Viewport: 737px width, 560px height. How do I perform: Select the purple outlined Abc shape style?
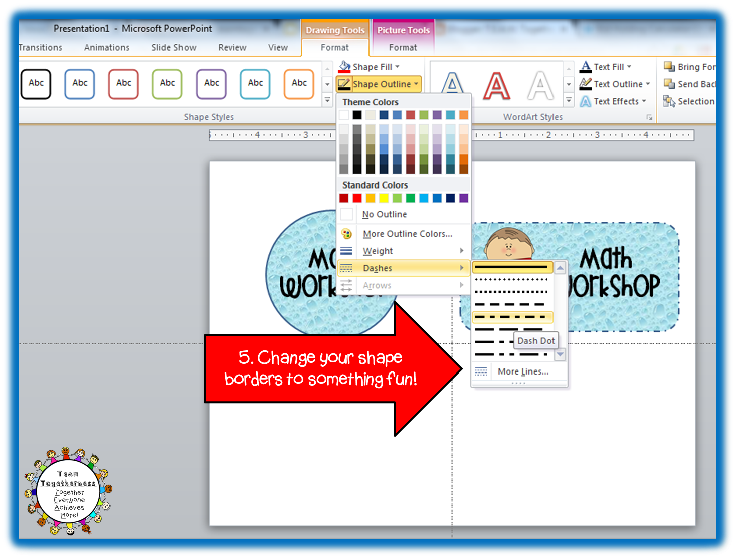tap(211, 84)
